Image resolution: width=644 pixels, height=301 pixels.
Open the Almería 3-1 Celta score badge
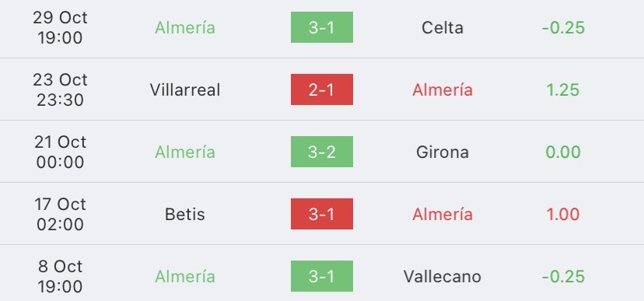[x=321, y=27]
